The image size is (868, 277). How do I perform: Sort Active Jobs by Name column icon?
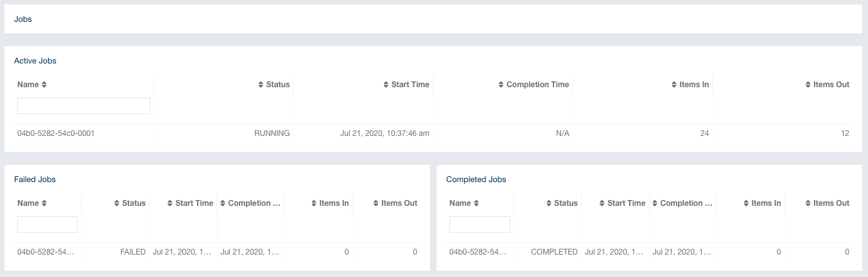click(44, 85)
